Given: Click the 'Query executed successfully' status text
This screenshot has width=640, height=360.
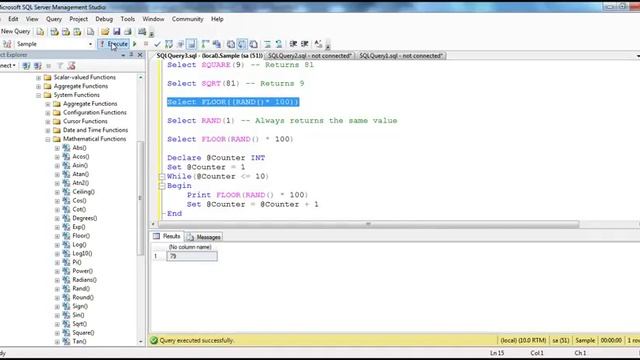Looking at the screenshot, I should pyautogui.click(x=197, y=340).
